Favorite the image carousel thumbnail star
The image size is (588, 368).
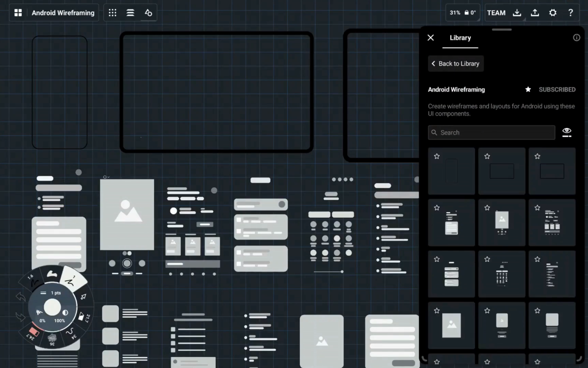point(487,208)
